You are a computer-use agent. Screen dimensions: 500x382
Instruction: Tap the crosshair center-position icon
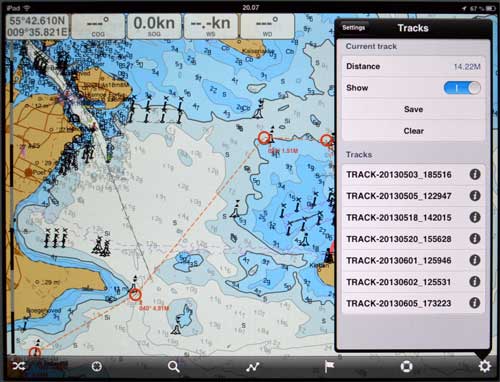(97, 367)
